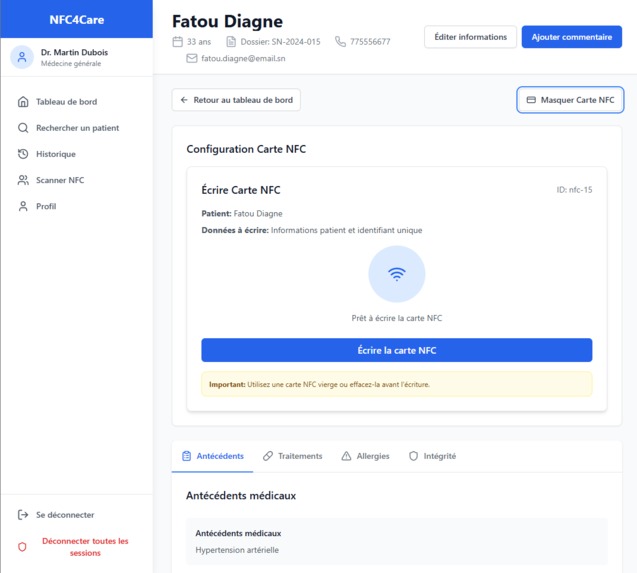Go back with Retour au tableau de bord
Viewport: 637px width, 573px height.
(236, 100)
